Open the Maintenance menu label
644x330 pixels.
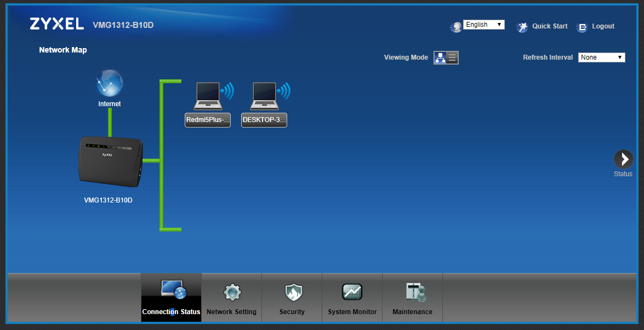coord(412,312)
